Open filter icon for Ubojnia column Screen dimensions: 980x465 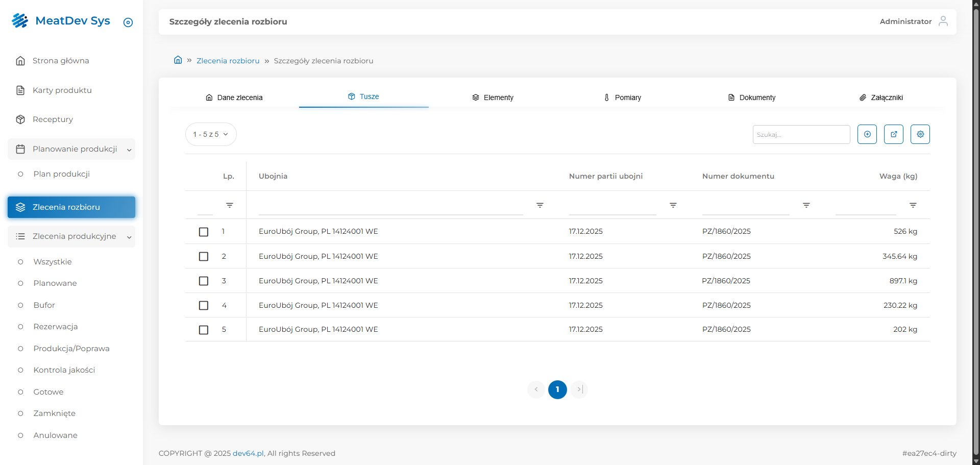pos(540,205)
